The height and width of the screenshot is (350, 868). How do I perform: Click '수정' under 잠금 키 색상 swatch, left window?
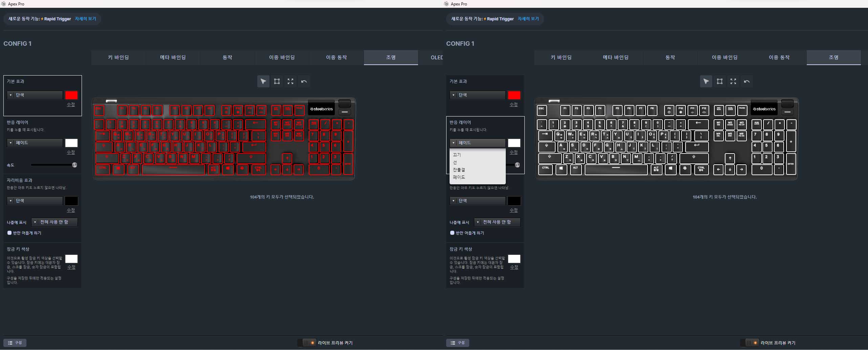[x=71, y=267]
